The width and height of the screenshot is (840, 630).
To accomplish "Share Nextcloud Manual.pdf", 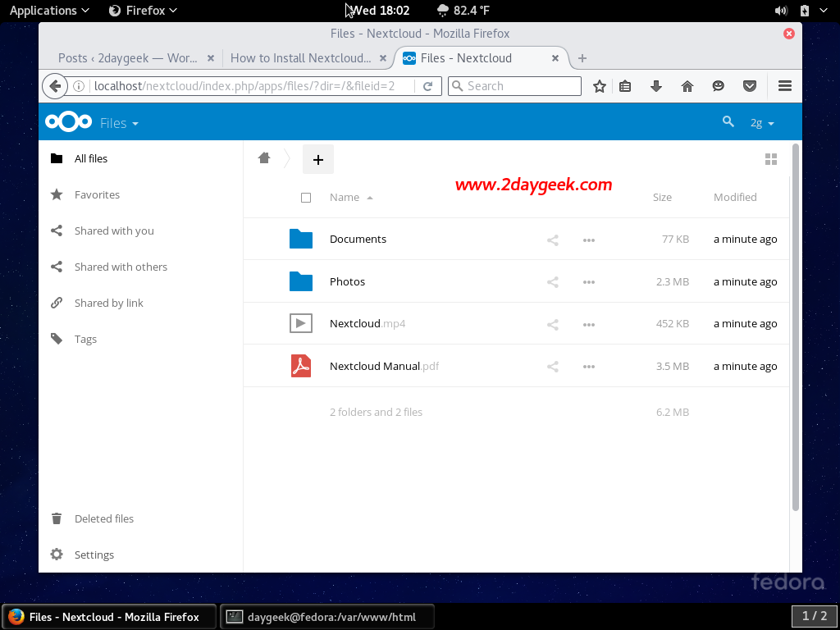I will [553, 367].
